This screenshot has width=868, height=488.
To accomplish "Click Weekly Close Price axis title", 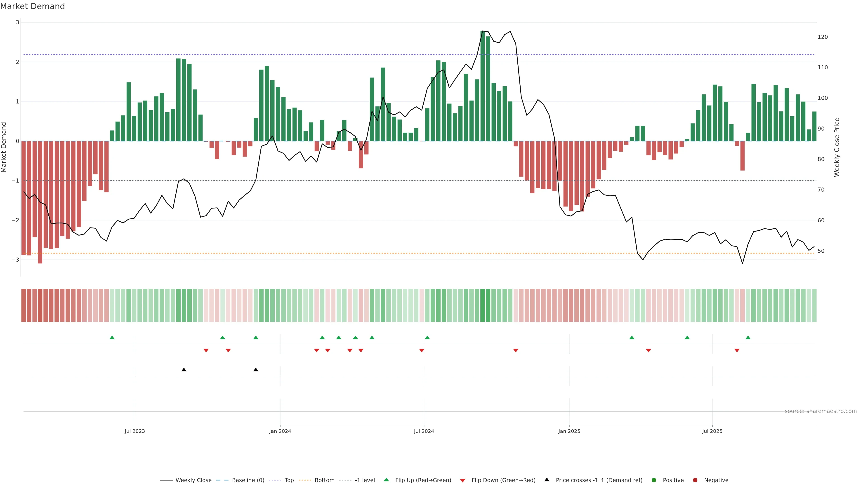I will 837,147.
